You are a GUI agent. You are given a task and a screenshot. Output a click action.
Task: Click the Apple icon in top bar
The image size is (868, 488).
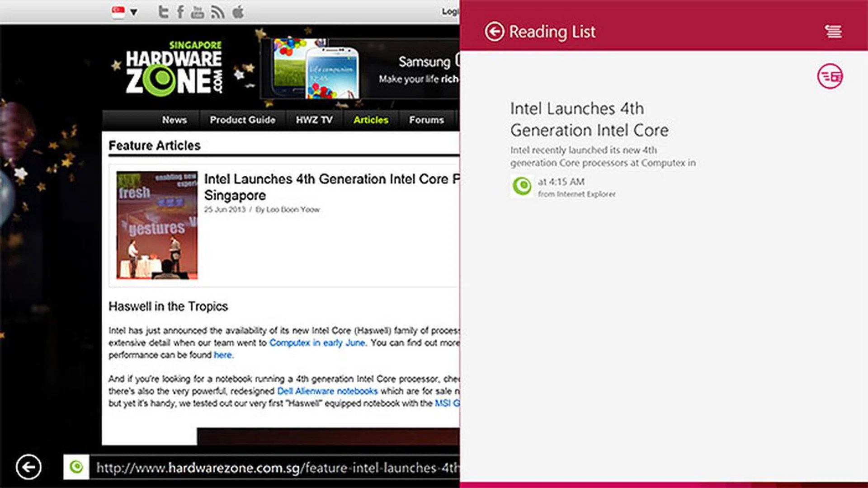(238, 12)
